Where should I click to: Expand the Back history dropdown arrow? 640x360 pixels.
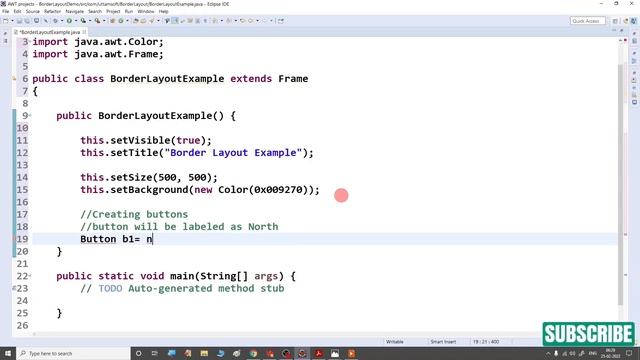(258, 21)
